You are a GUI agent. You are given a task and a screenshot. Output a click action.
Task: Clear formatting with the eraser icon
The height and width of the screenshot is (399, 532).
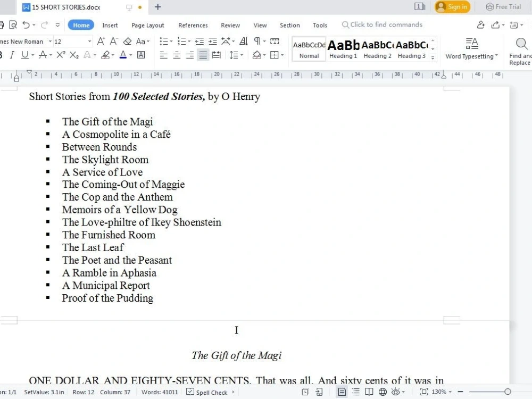click(127, 41)
